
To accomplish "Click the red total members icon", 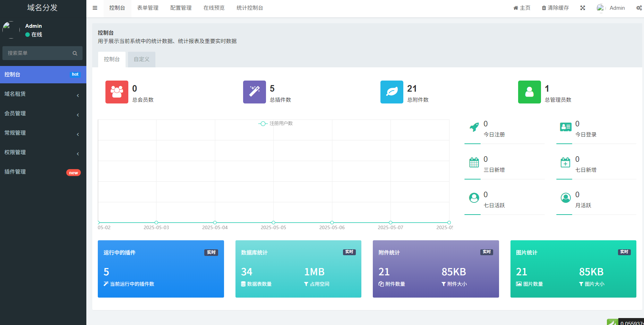I will [x=117, y=92].
